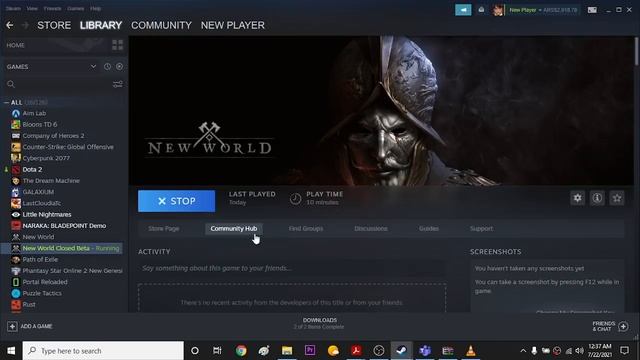Screen dimensions: 640x360
Task: Switch library to grid view icon
Action: pyautogui.click(x=118, y=45)
